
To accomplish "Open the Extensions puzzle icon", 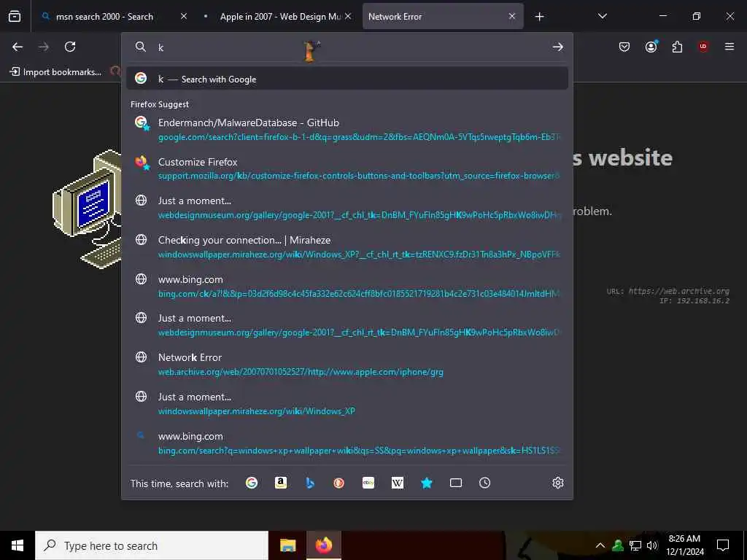I will tap(677, 47).
